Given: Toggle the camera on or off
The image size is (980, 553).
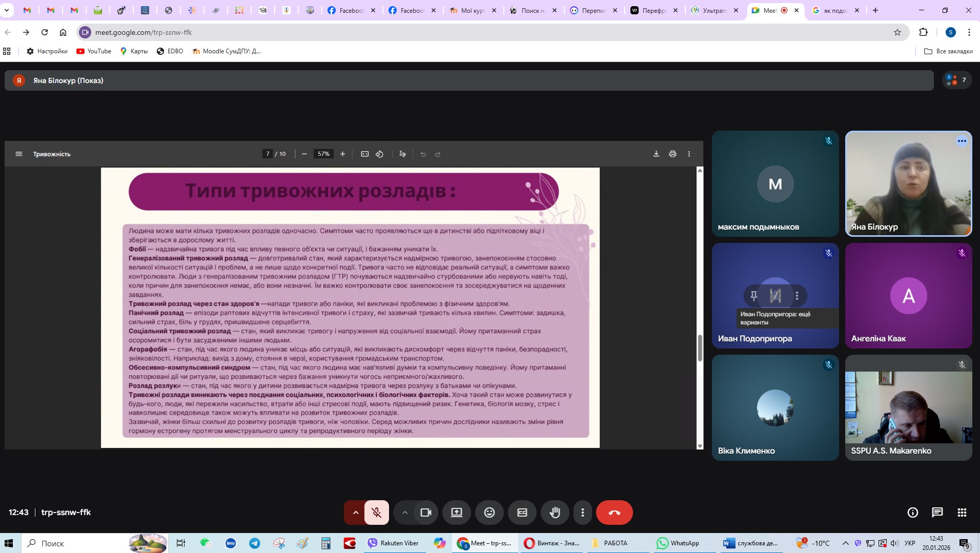Looking at the screenshot, I should (x=425, y=513).
